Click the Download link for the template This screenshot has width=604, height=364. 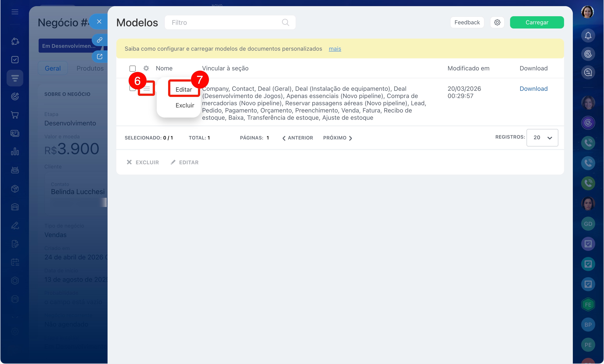coord(533,89)
